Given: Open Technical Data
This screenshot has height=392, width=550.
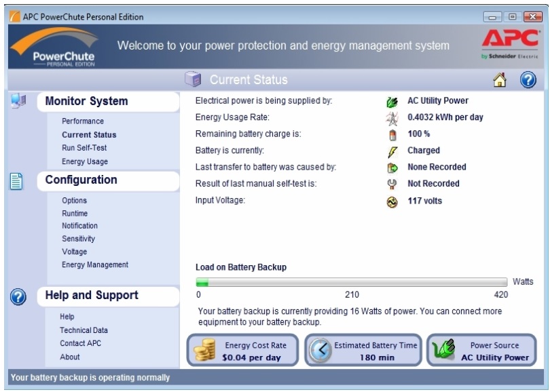Looking at the screenshot, I should [x=84, y=330].
